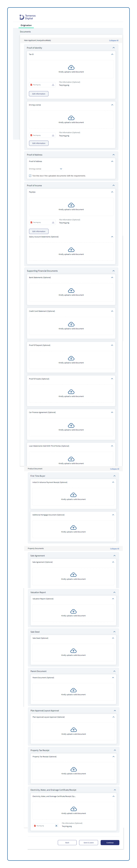Collapse the Plan Approval/Layout Approval section header
Image resolution: width=137 pixels, height=868 pixels.
(115, 711)
